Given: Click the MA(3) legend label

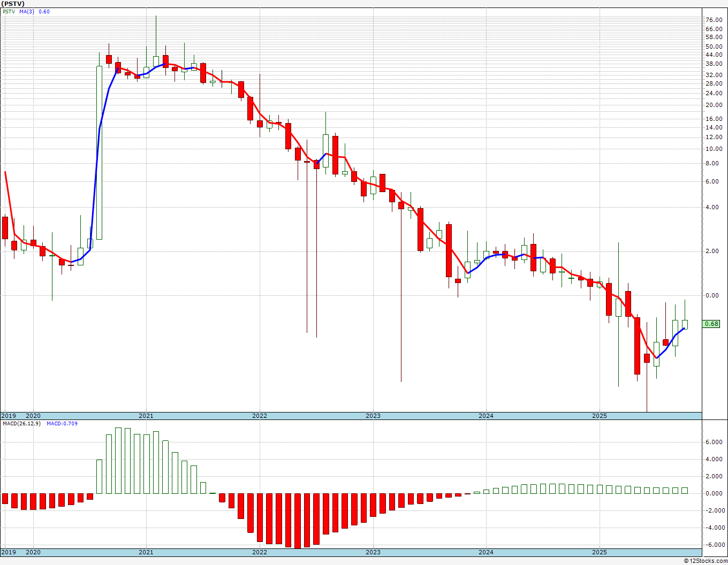Looking at the screenshot, I should tap(26, 11).
